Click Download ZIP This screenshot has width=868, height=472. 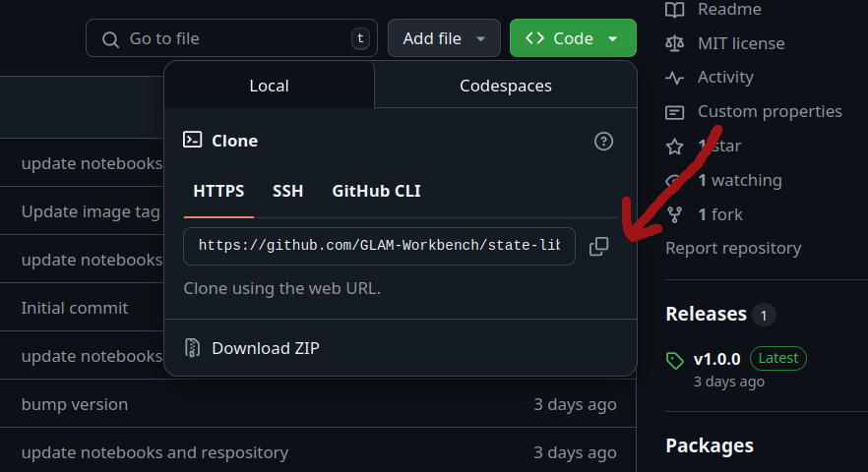click(265, 348)
